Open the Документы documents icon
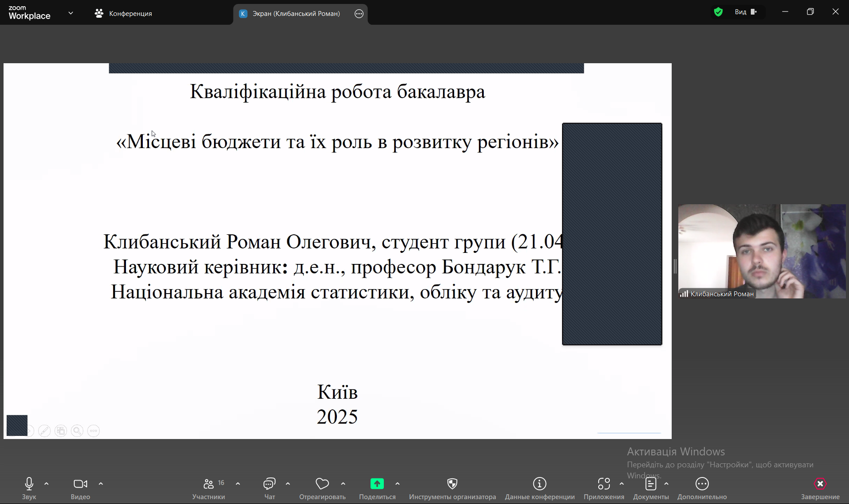The height and width of the screenshot is (504, 849). [x=650, y=484]
